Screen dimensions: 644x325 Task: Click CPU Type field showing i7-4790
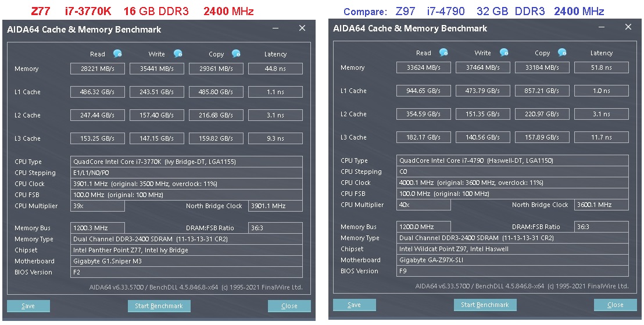click(513, 160)
